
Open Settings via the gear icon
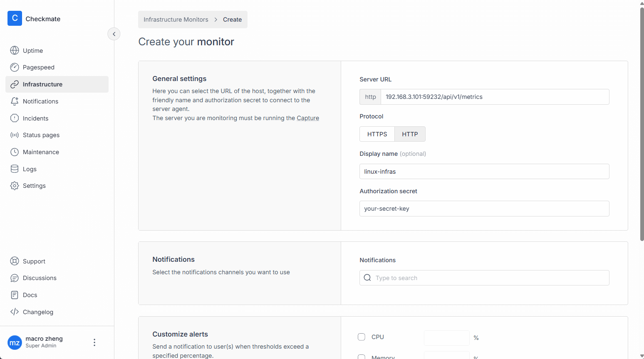15,186
